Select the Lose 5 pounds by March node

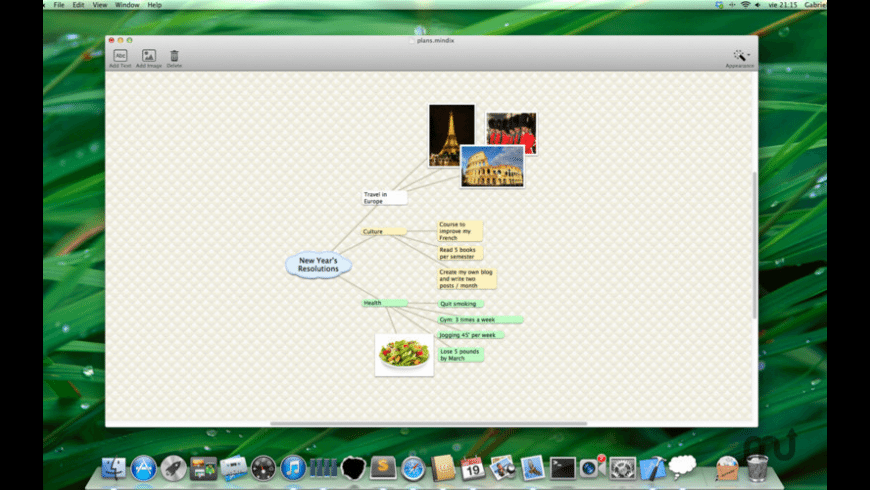(461, 355)
